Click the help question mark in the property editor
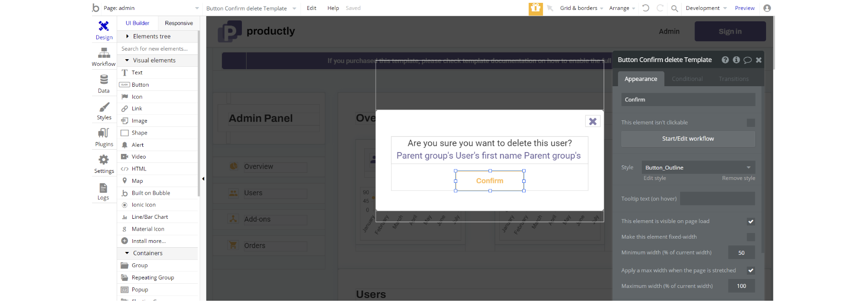This screenshot has height=305, width=868. tap(725, 60)
